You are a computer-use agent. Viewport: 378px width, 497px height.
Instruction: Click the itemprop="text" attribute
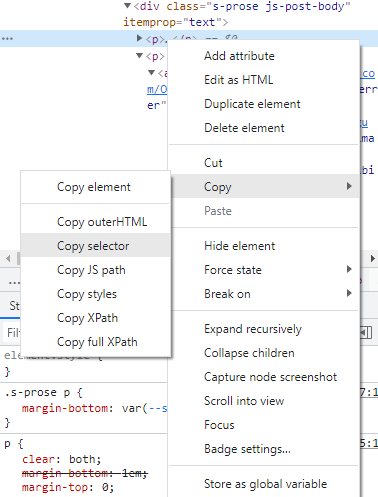click(172, 22)
